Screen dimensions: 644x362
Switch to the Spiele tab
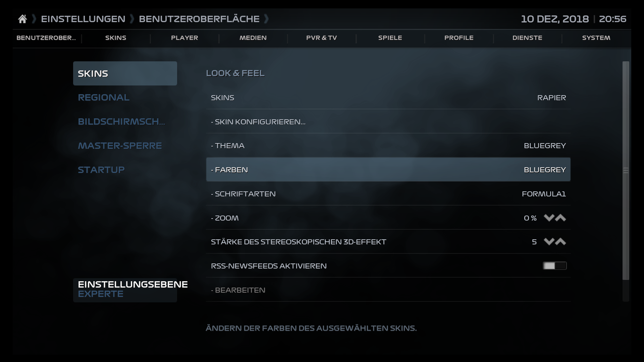click(x=390, y=38)
